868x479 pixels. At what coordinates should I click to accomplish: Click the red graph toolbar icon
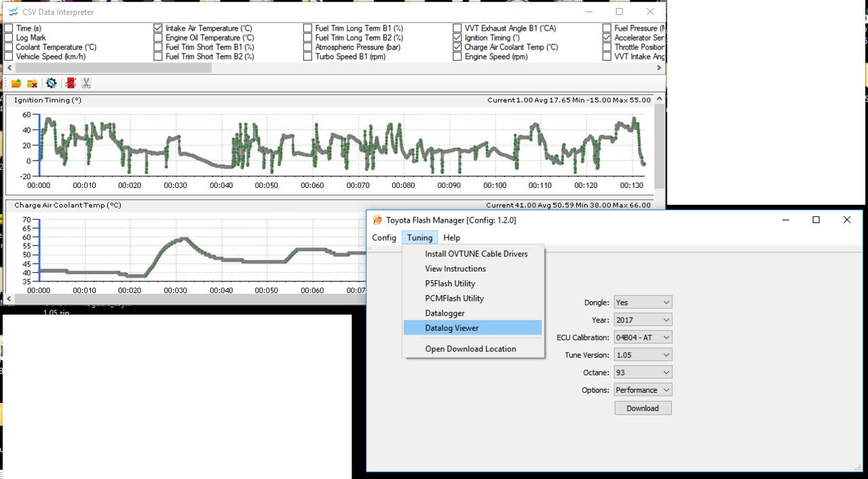pyautogui.click(x=71, y=83)
